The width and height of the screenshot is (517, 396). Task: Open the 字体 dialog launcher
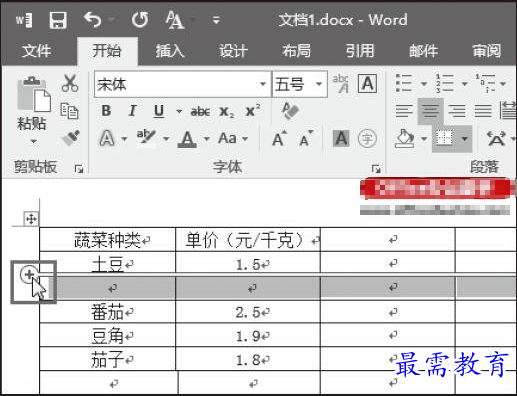[376, 169]
